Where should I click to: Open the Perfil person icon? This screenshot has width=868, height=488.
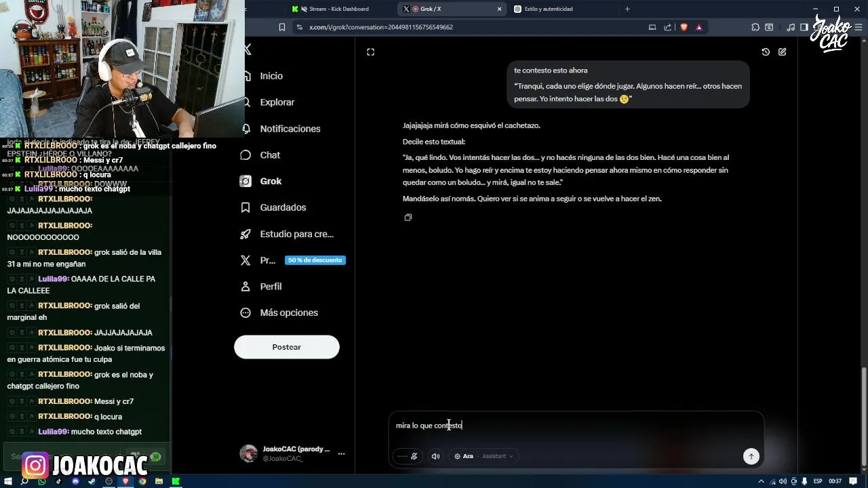245,286
